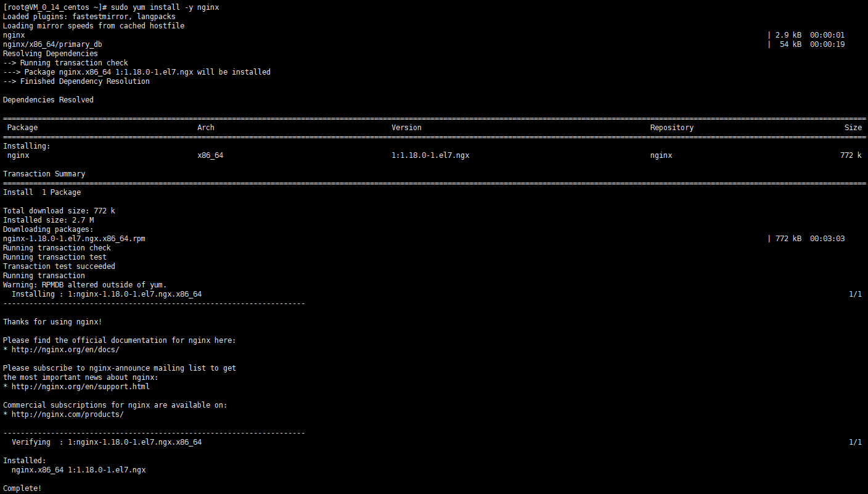Screen dimensions: 868x494
Task: Click the 'Dependencies Resolved' line
Action: point(48,100)
